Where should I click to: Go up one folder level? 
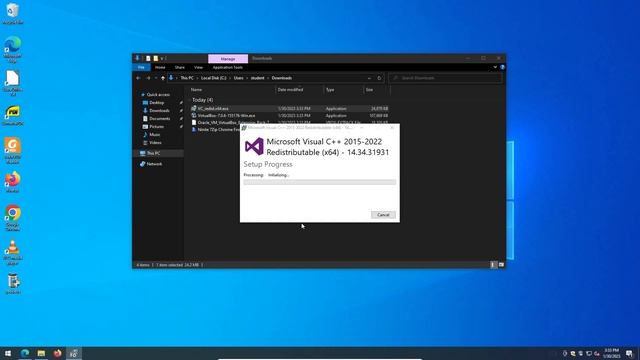coord(163,78)
